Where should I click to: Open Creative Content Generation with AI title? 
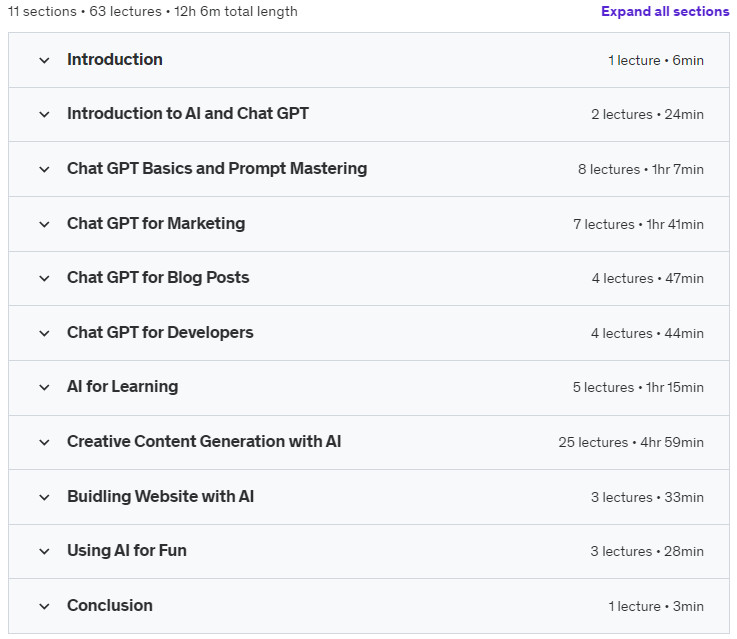click(x=204, y=442)
